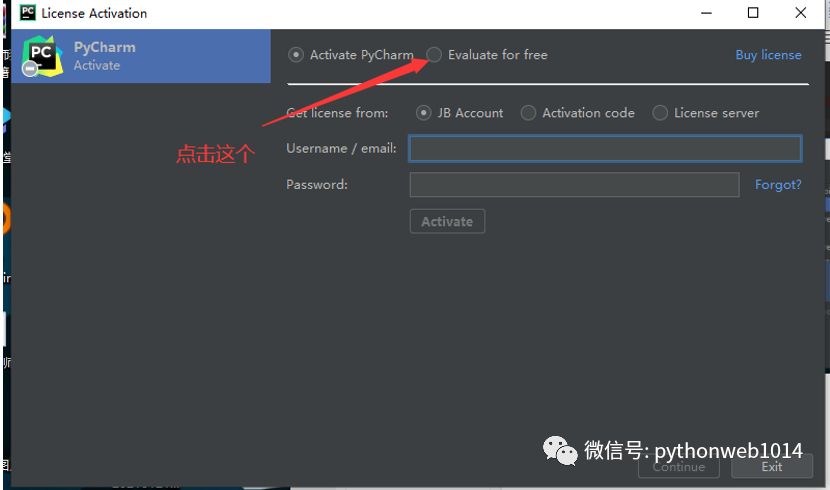The width and height of the screenshot is (830, 490).
Task: Click the PyCharm logo icon in sidebar
Action: pos(42,56)
